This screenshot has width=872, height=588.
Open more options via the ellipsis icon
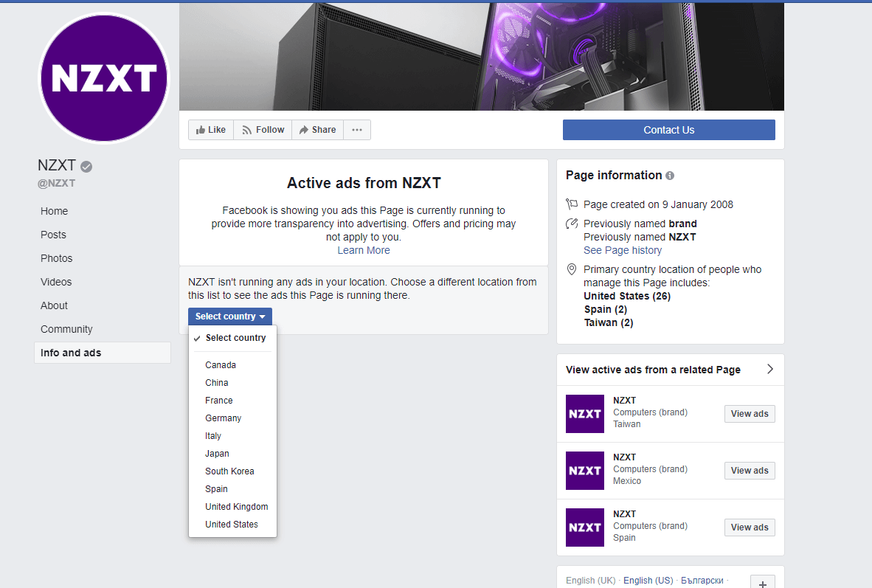(x=357, y=129)
